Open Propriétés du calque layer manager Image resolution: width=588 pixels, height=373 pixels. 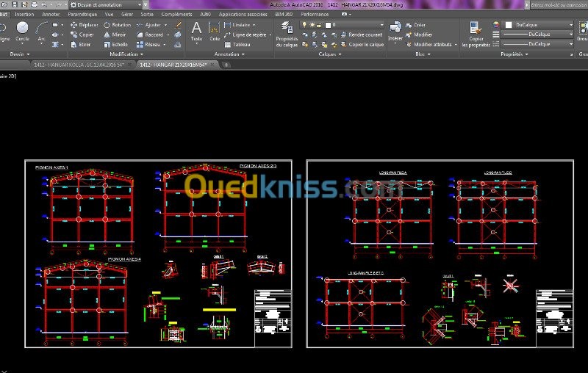(287, 33)
